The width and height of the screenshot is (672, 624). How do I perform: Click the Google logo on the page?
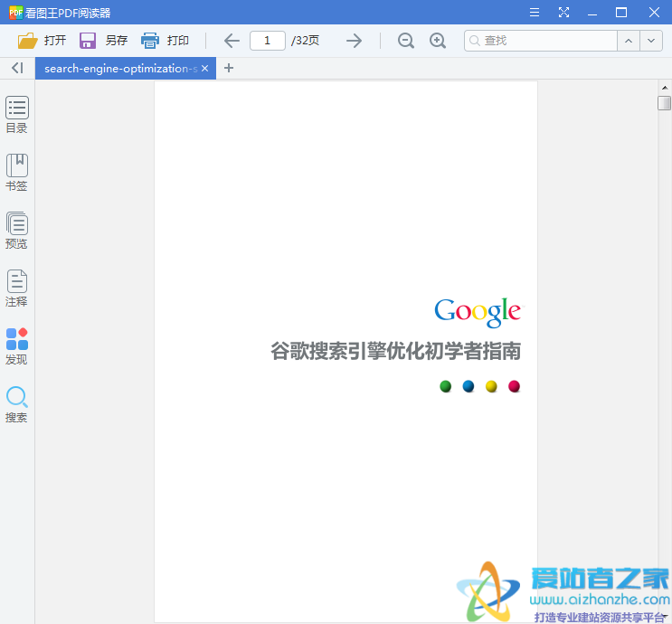[479, 312]
